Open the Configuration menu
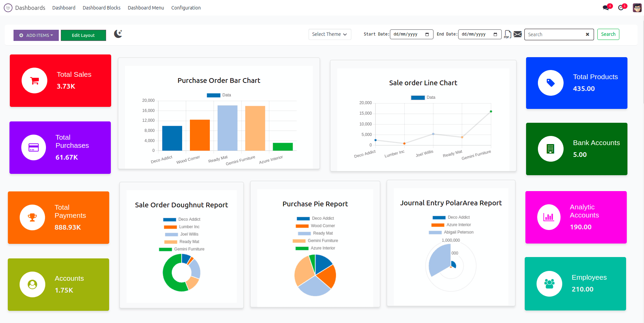Screen dimensions: 644x323 (186, 7)
